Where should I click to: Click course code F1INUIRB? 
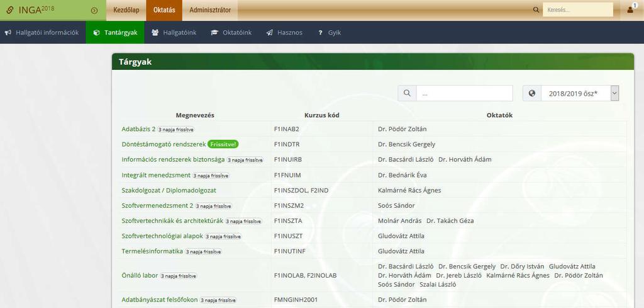[x=288, y=159]
